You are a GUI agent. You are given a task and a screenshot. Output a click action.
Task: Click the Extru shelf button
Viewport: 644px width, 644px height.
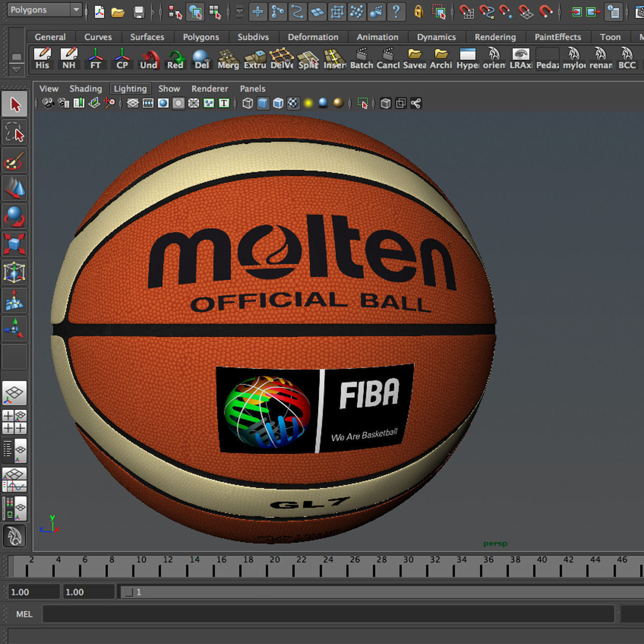(x=255, y=58)
